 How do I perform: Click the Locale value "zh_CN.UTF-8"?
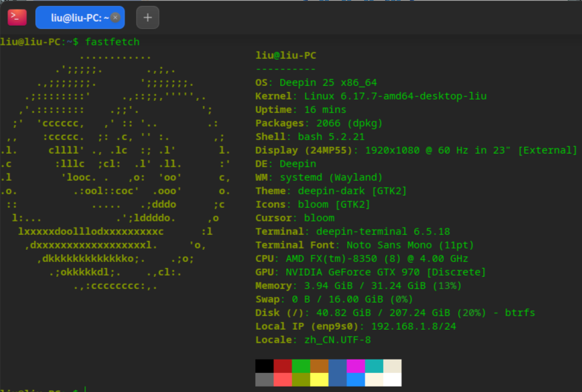338,340
